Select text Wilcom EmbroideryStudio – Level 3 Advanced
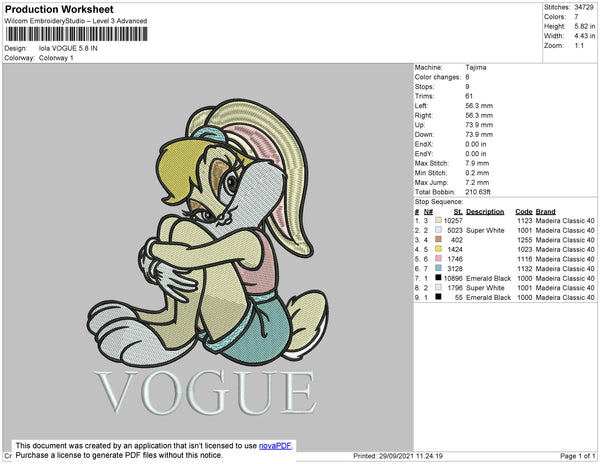This screenshot has width=600, height=464. pos(76,21)
